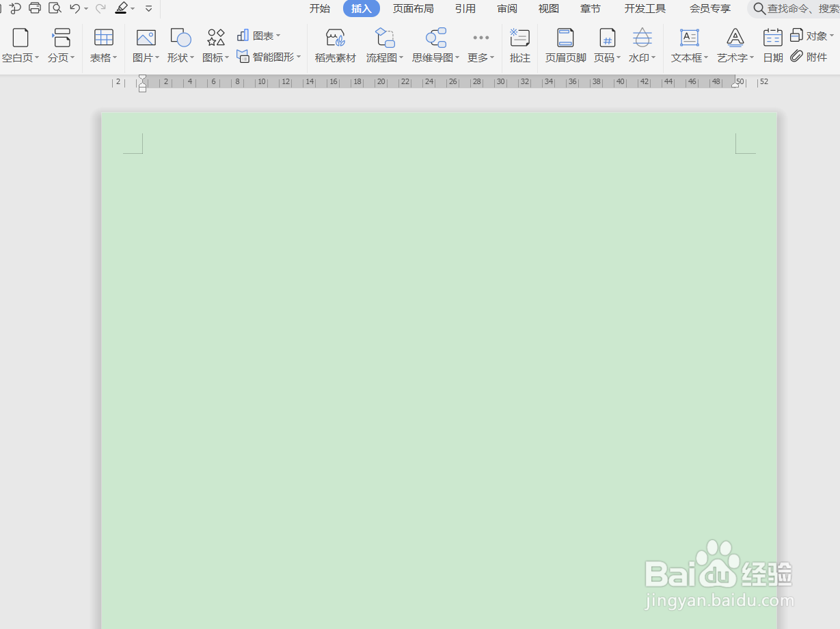Open the 会员专享 tab
The image size is (840, 629).
coord(710,9)
